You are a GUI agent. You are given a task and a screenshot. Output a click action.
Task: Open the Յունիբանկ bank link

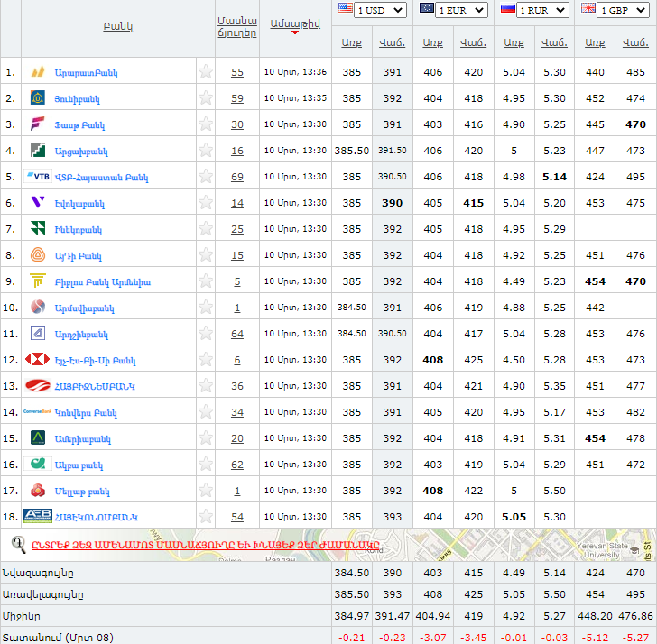(x=77, y=99)
